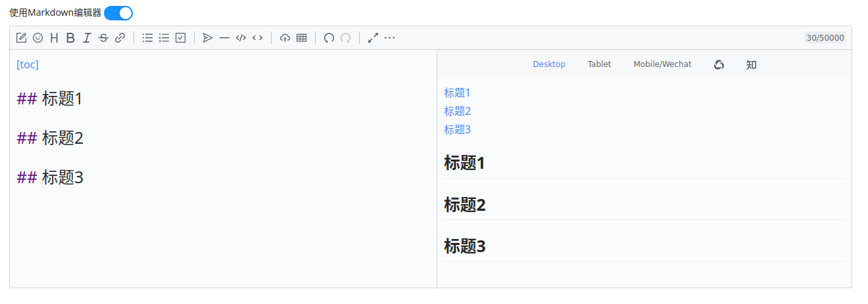The height and width of the screenshot is (304, 868).
Task: Place cursor on [toc] line in editor
Action: [x=28, y=64]
